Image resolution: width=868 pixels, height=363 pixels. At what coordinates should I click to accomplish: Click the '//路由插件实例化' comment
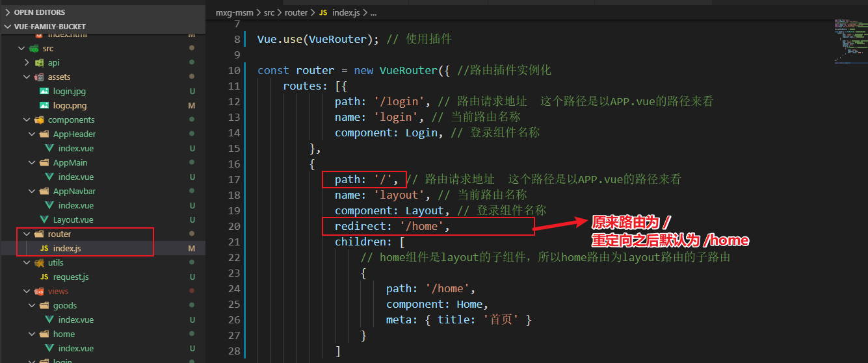point(505,70)
